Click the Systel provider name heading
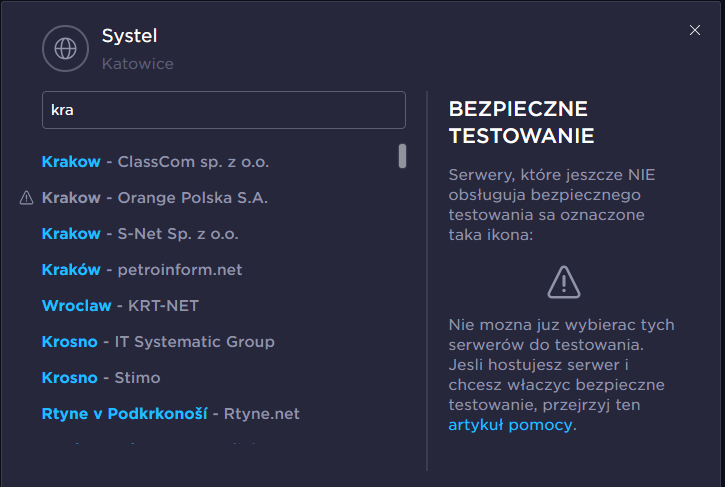725x487 pixels. point(130,36)
